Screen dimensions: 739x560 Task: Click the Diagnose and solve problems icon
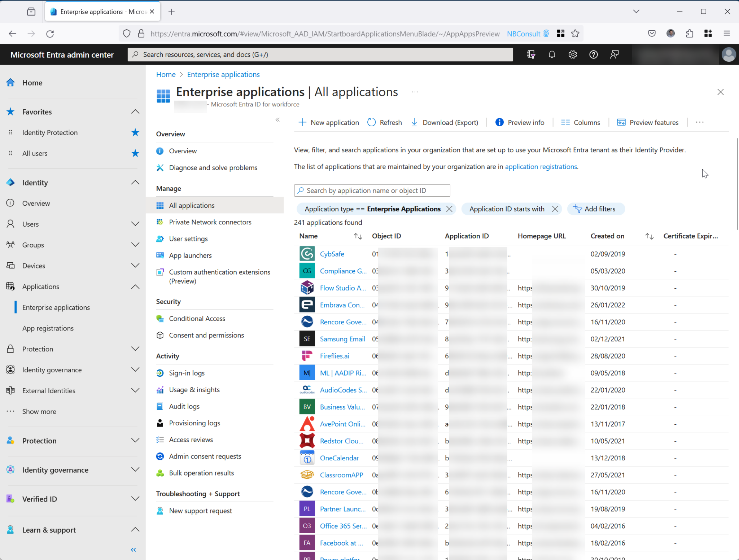(160, 167)
